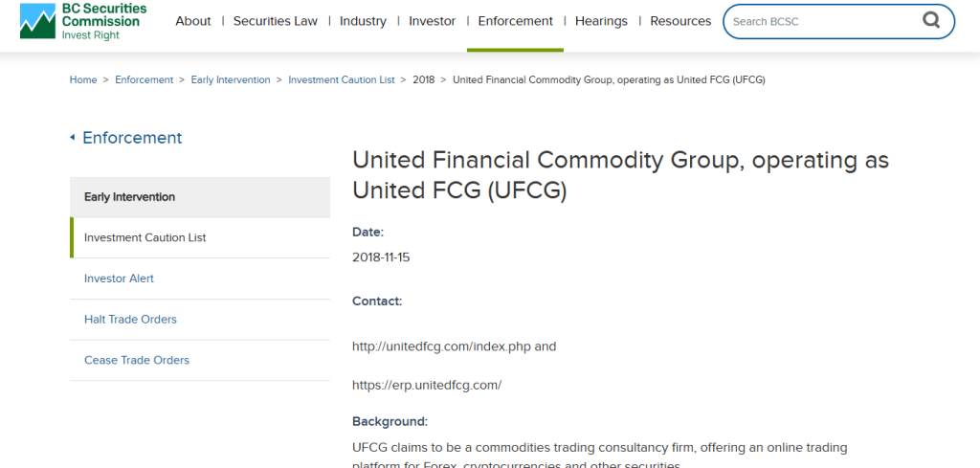Open Investor Alert sidebar link
This screenshot has width=980, height=468.
200,279
